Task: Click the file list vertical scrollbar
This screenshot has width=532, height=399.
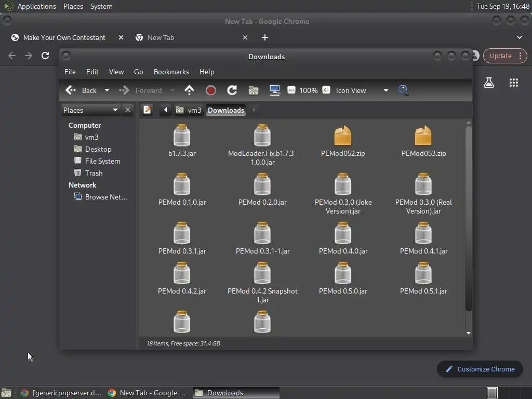Action: pyautogui.click(x=468, y=218)
